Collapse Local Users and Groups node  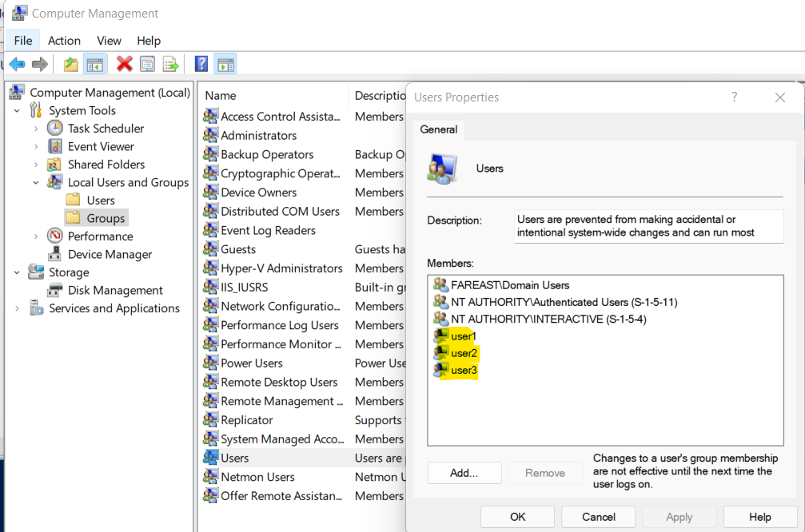click(x=36, y=183)
